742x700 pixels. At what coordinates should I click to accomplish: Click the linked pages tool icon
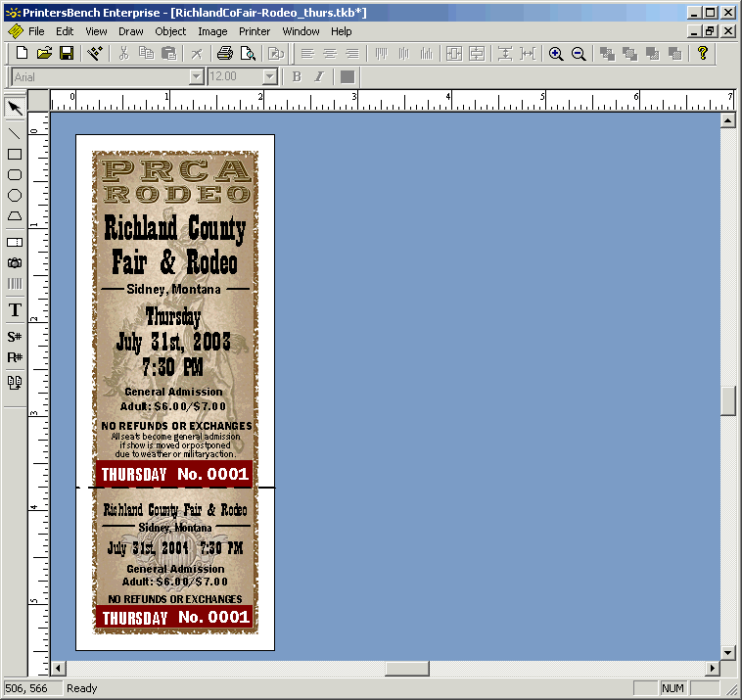15,383
